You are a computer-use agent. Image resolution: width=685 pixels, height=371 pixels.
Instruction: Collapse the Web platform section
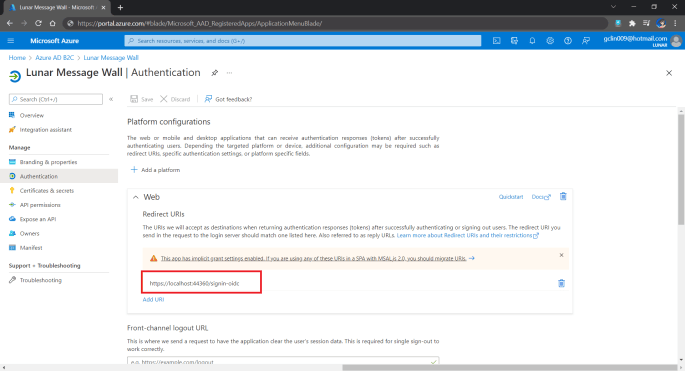(135, 197)
